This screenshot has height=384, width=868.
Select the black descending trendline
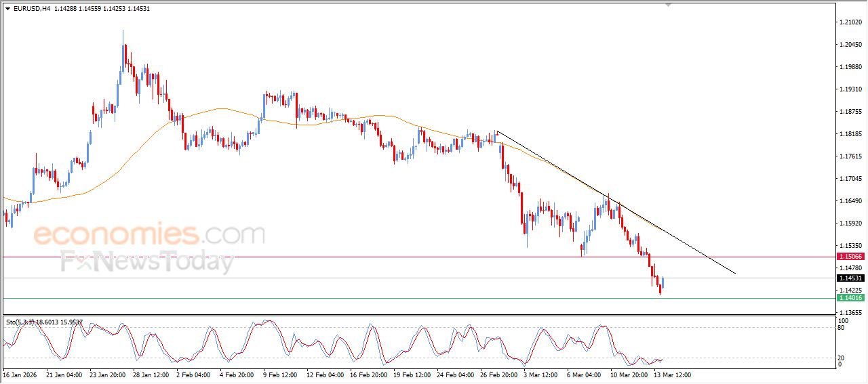616,202
